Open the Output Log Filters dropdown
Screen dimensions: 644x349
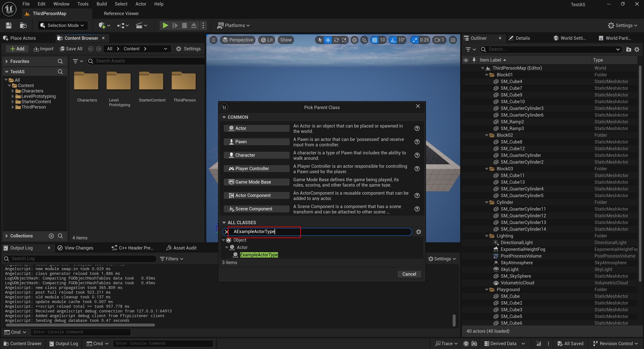[x=171, y=259]
